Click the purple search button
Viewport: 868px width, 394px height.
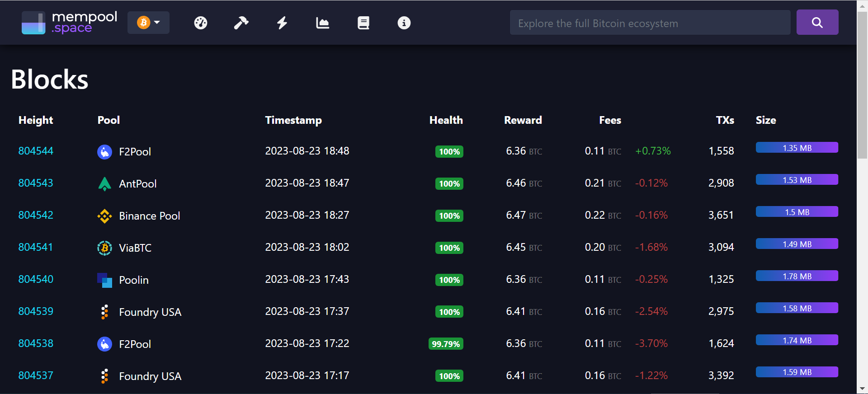click(x=817, y=23)
